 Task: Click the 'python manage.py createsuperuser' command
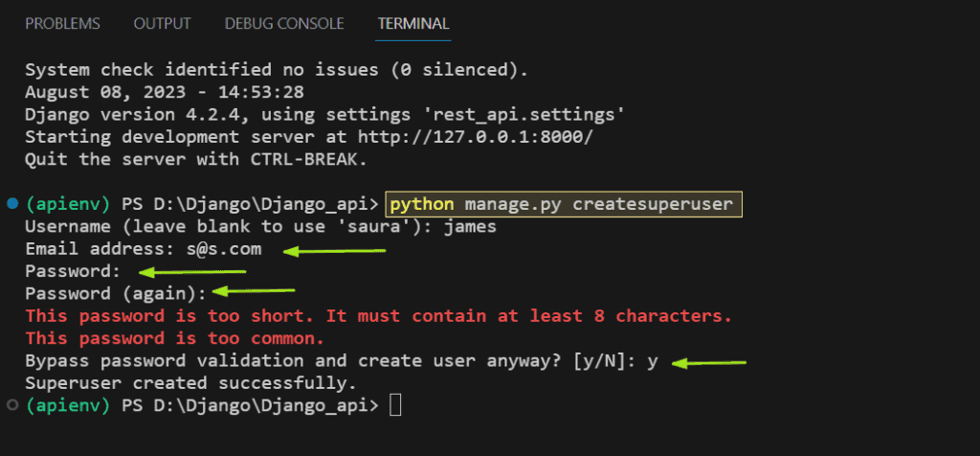point(565,205)
